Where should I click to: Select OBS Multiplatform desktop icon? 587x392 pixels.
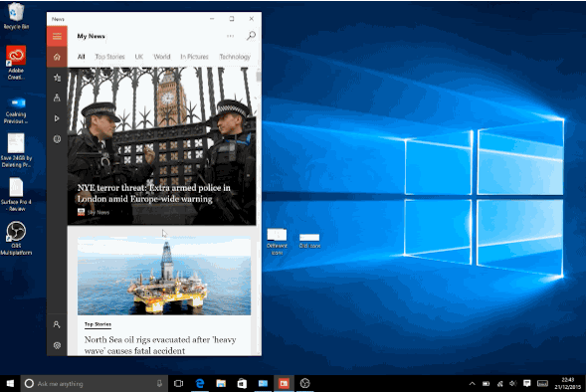coord(16,238)
